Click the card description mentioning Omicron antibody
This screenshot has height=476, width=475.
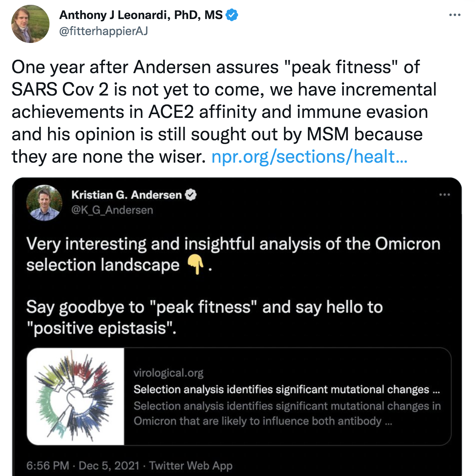tap(286, 413)
